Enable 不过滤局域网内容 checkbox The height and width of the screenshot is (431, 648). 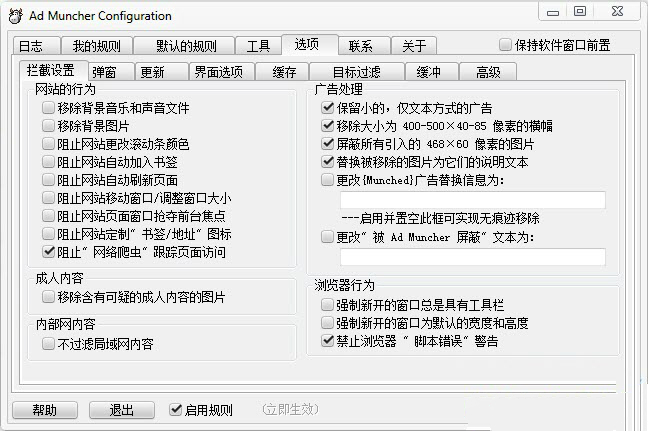(48, 343)
